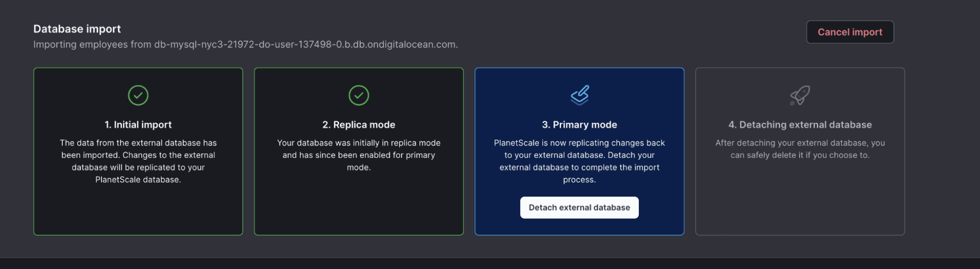Click Detach external database button
Screen dimensions: 980x269
[x=579, y=207]
